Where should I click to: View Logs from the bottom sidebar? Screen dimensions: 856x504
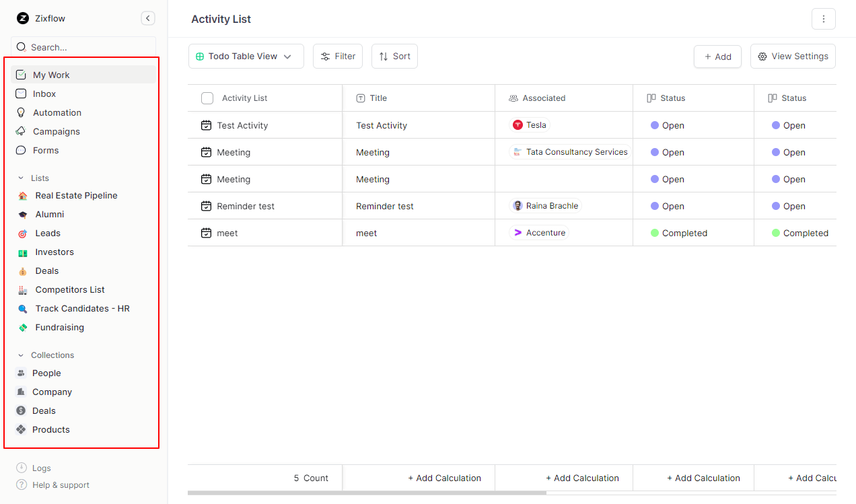(40, 468)
